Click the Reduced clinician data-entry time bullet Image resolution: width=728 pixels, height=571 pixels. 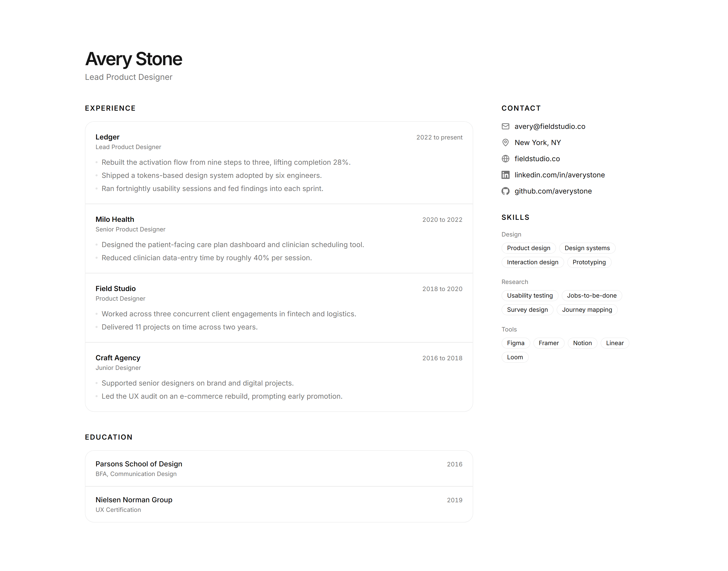[x=207, y=258]
